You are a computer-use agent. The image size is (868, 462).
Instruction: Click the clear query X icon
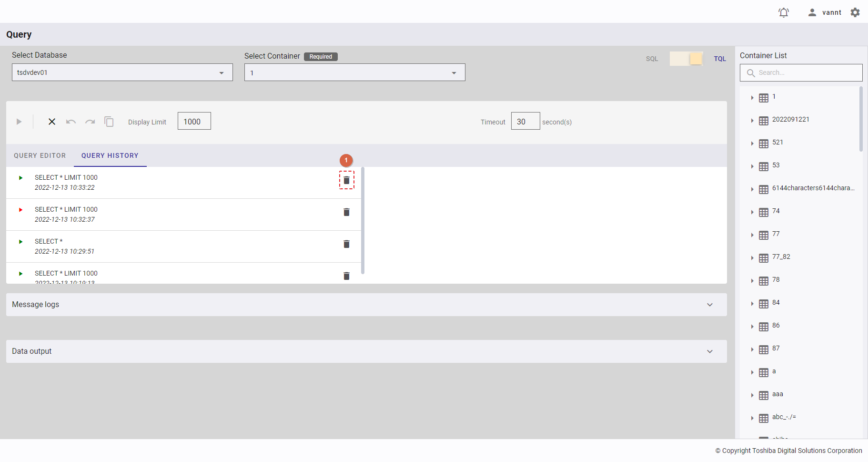click(52, 122)
